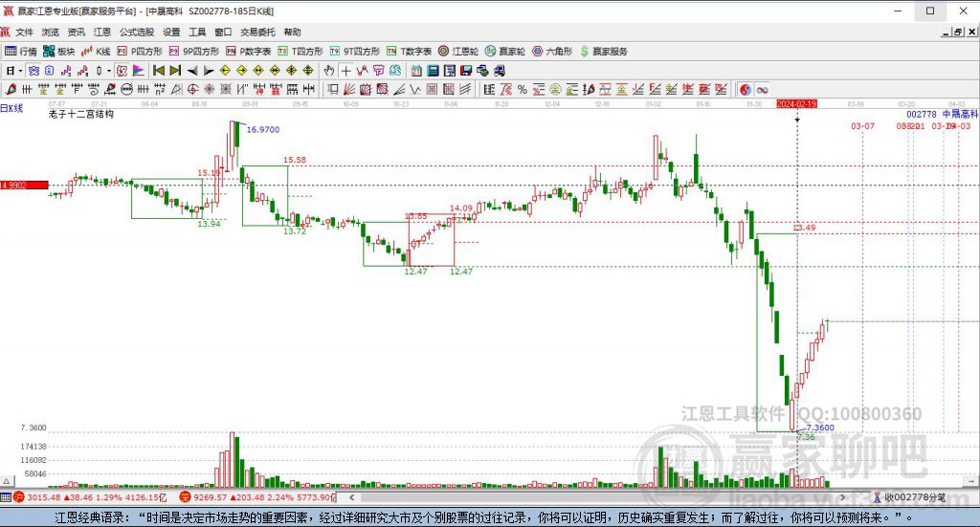
Task: Click the black left arrow icon
Action: point(192,71)
